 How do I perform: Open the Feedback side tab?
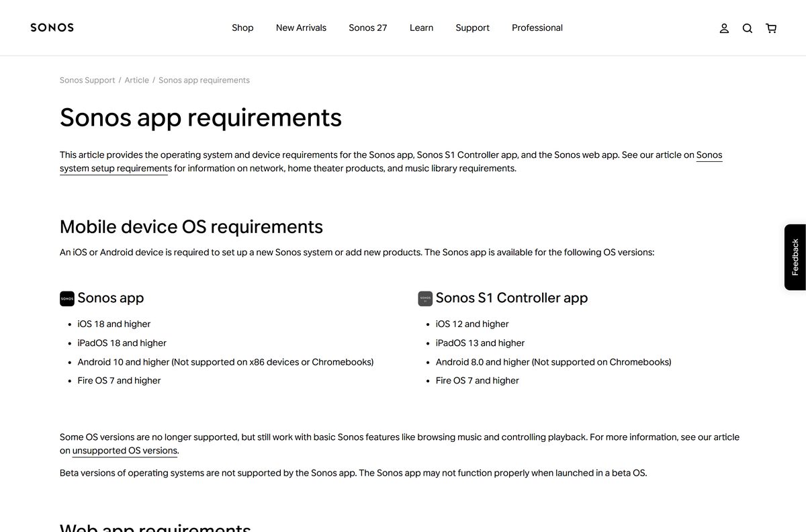[x=795, y=257]
